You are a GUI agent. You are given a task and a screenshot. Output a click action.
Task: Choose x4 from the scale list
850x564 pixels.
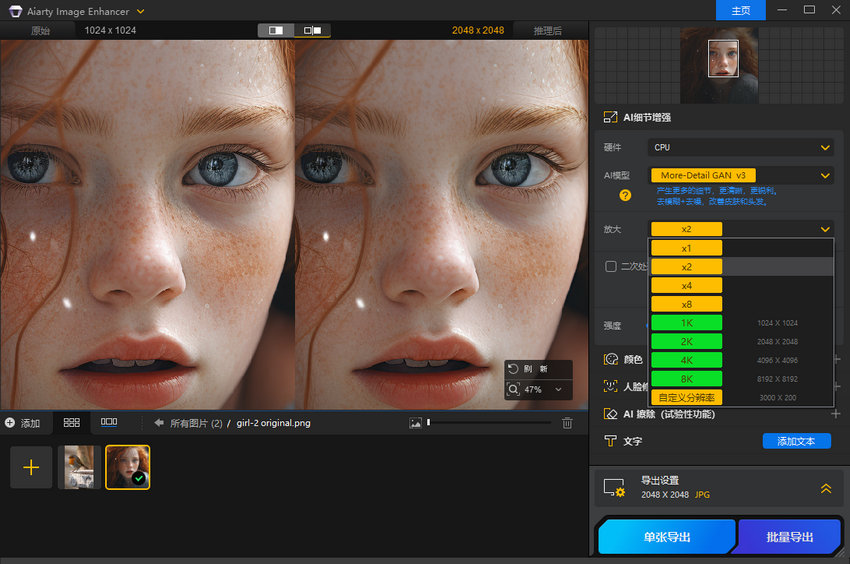(686, 286)
